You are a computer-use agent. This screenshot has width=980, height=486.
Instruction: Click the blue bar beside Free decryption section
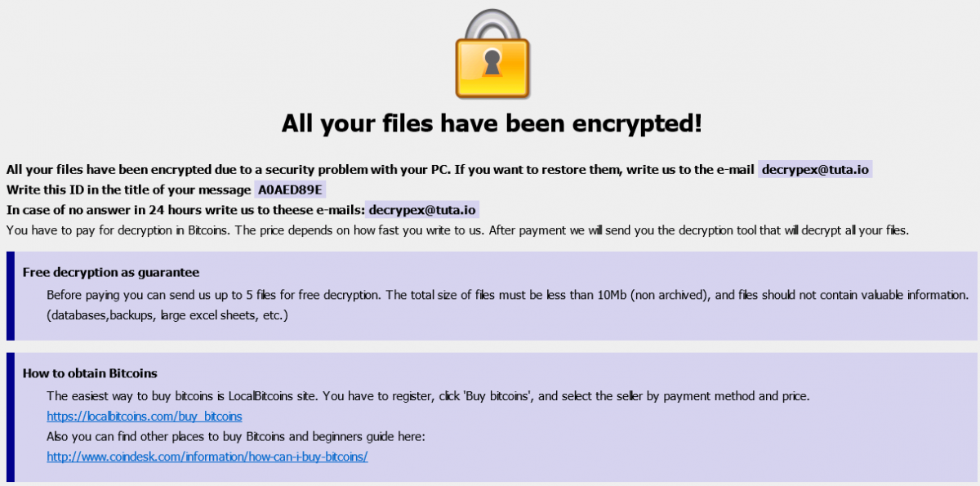11,296
